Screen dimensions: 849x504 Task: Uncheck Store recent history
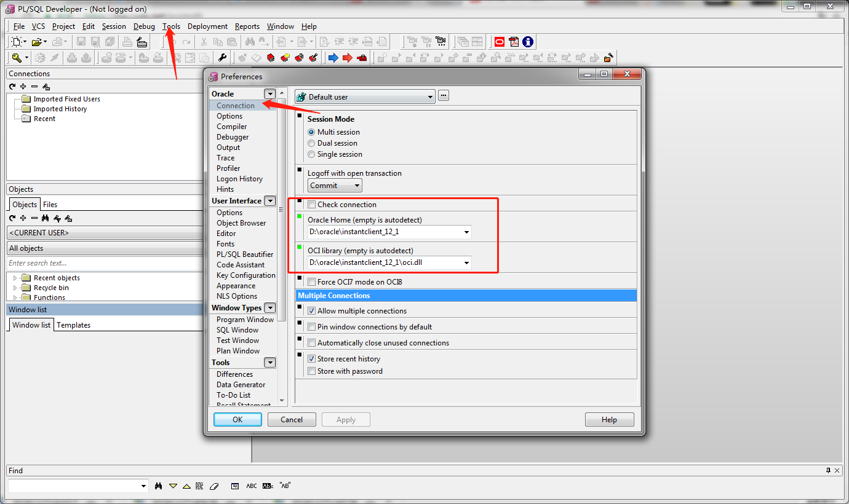click(312, 359)
